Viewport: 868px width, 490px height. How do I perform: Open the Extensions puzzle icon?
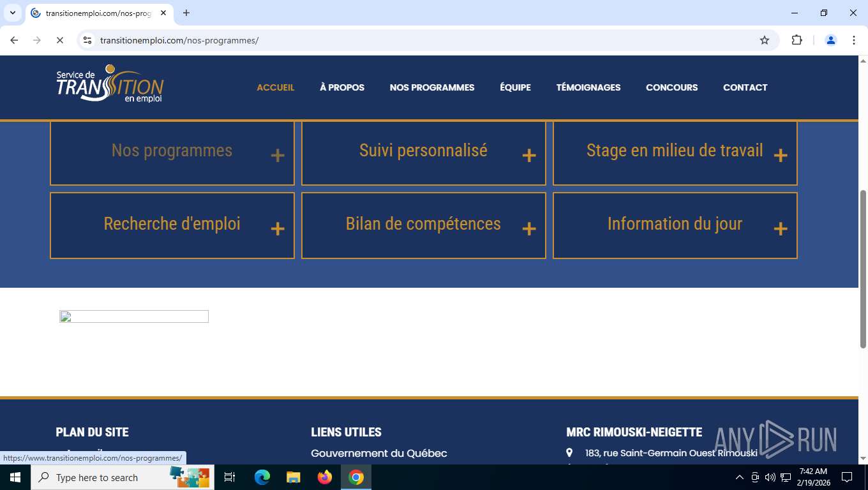[x=797, y=40]
